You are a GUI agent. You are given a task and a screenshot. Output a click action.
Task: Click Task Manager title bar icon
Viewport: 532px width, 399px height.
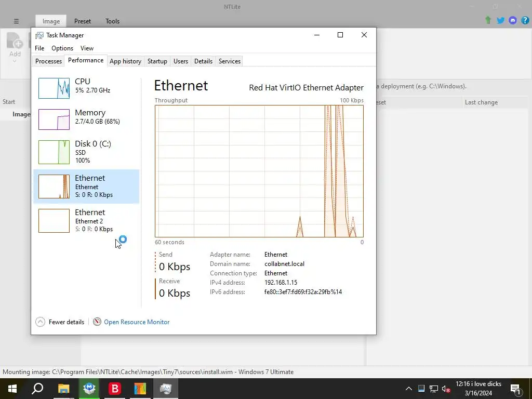click(39, 35)
